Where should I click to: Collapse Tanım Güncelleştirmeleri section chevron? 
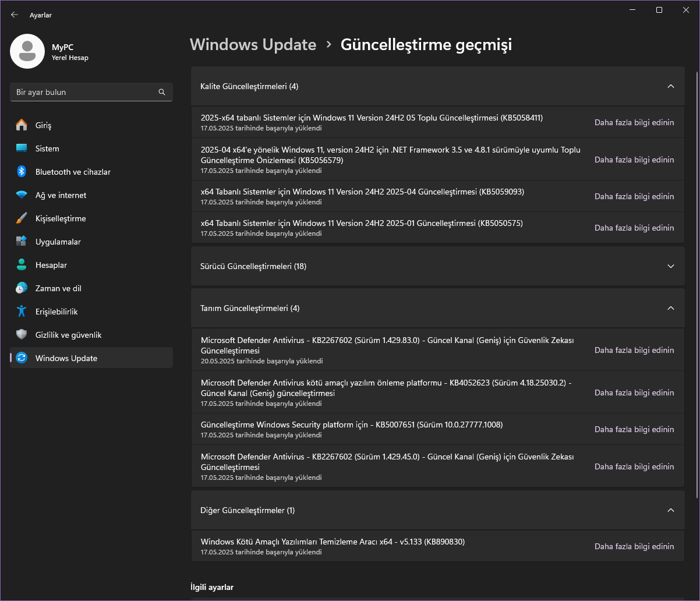tap(671, 308)
